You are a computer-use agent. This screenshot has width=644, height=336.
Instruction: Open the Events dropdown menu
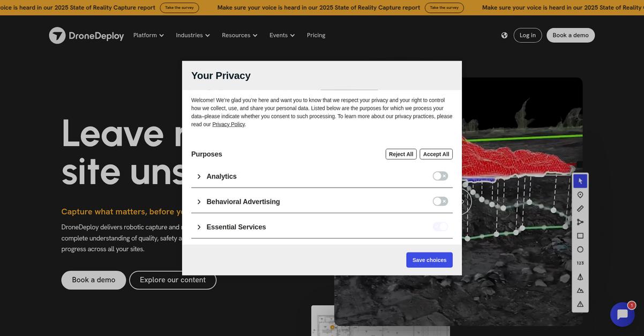[x=282, y=35]
